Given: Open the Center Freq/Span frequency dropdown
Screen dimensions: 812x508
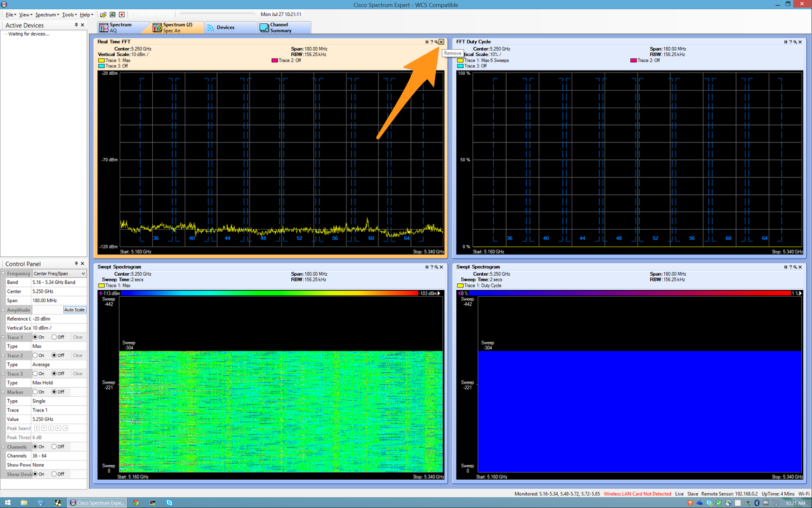Looking at the screenshot, I should tap(60, 273).
